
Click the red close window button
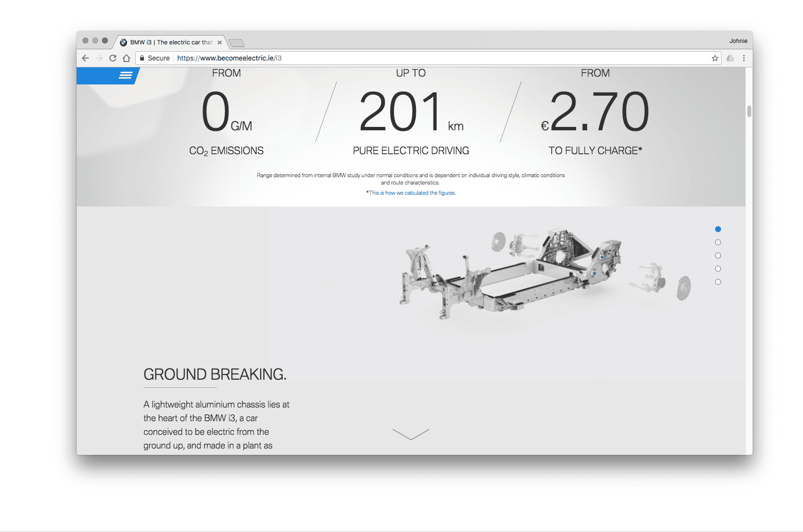(x=85, y=41)
